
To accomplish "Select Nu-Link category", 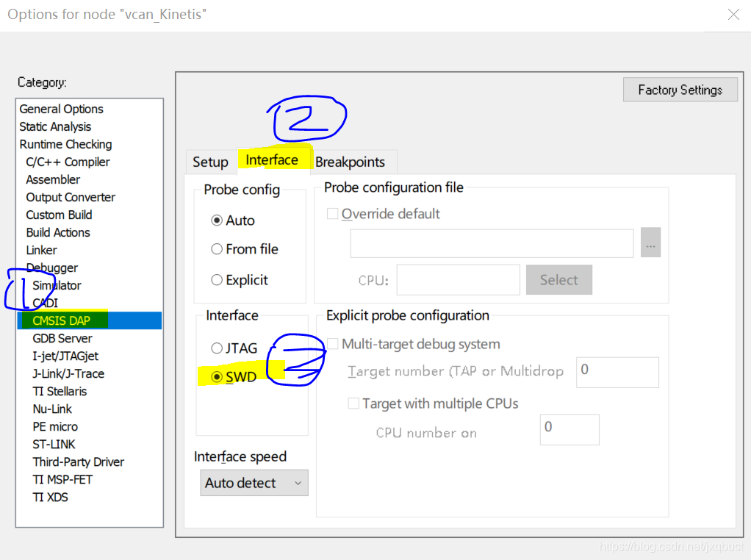I will [x=51, y=409].
